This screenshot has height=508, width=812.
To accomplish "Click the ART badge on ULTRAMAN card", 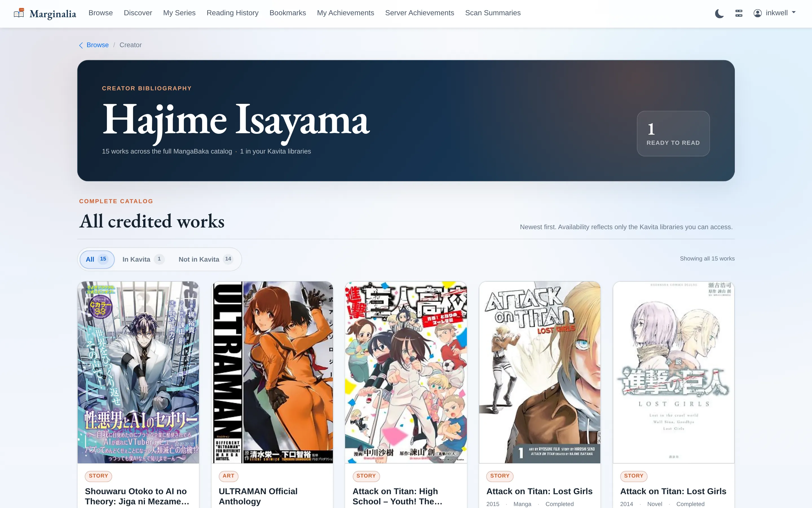I will click(228, 476).
